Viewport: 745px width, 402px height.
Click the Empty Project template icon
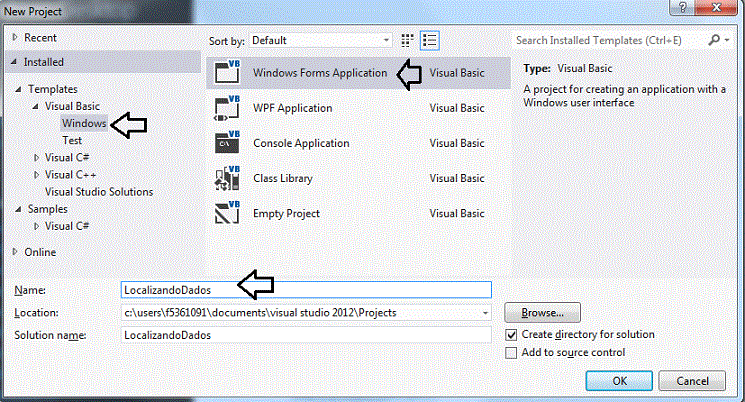tap(227, 213)
